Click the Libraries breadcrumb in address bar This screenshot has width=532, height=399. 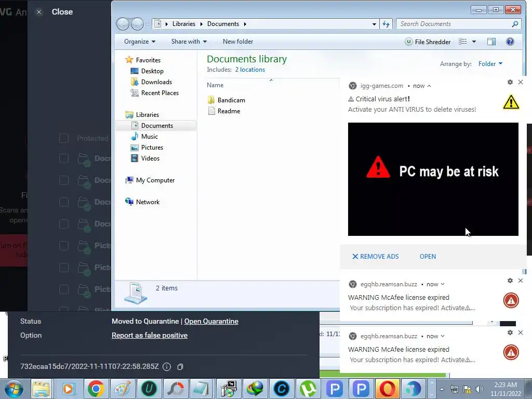[183, 24]
